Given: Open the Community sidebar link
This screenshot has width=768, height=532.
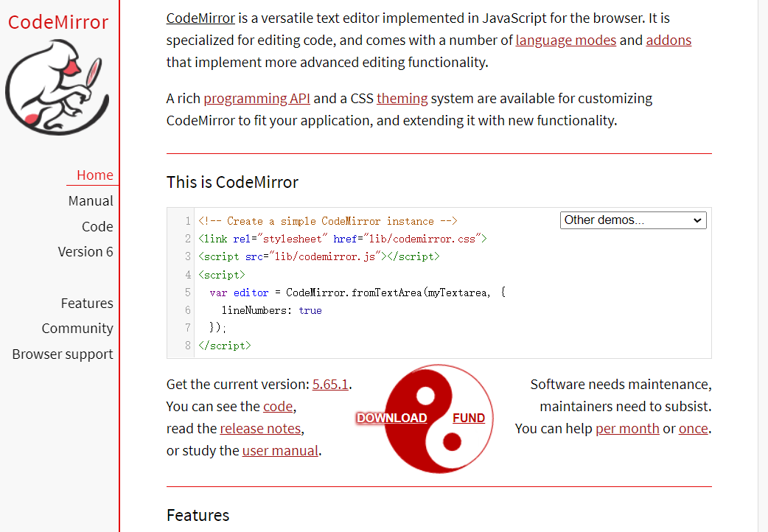Looking at the screenshot, I should coord(77,328).
